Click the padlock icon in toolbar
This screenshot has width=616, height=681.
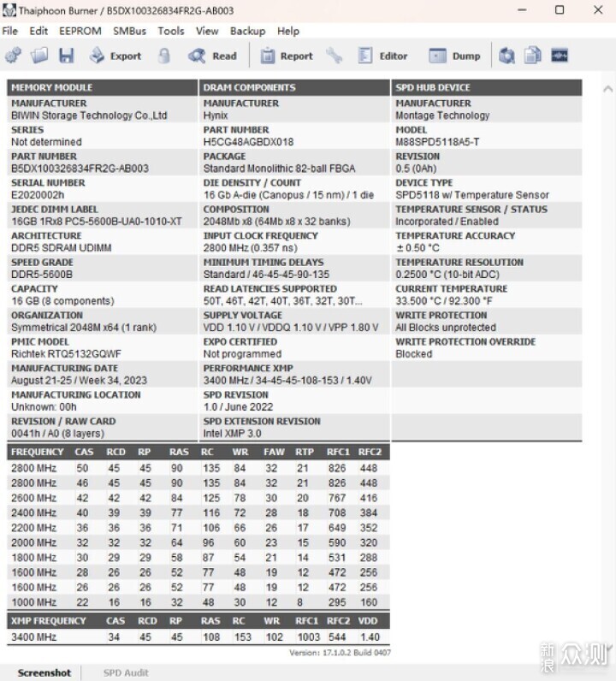(163, 56)
